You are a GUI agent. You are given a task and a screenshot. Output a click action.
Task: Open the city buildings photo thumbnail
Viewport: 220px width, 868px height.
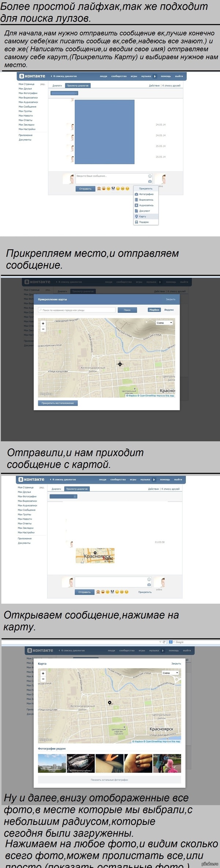pyautogui.click(x=52, y=764)
